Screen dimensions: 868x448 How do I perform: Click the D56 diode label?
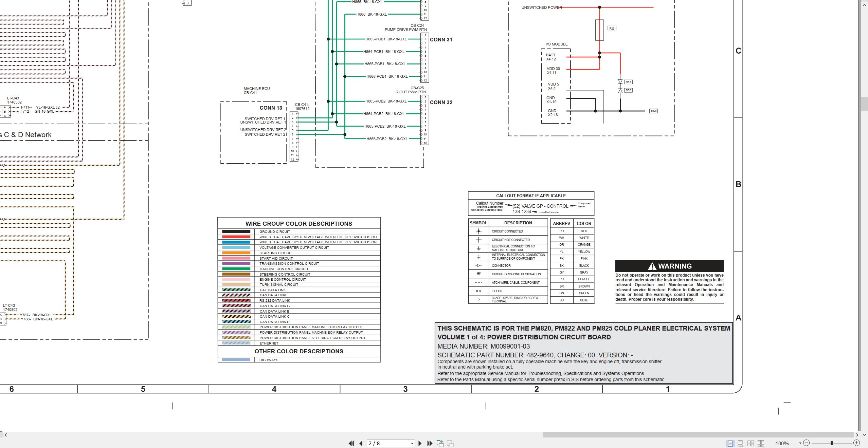pyautogui.click(x=628, y=90)
